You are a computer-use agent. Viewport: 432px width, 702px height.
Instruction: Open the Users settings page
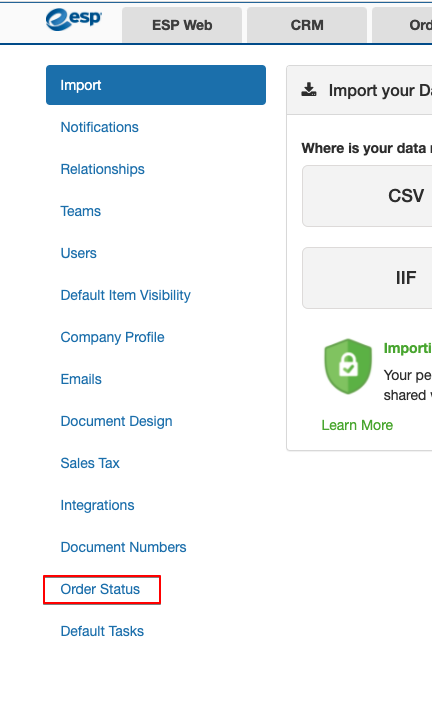point(78,253)
